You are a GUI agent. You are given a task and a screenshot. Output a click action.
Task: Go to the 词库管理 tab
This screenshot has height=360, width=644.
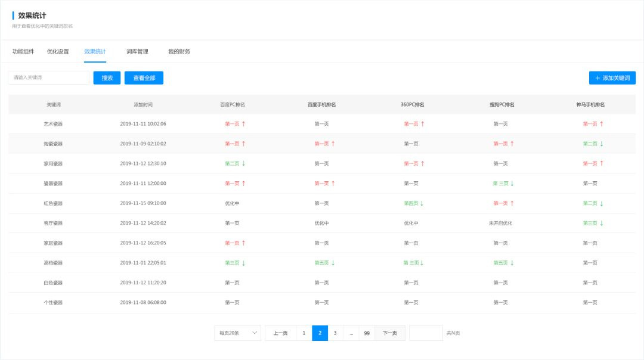pyautogui.click(x=137, y=52)
